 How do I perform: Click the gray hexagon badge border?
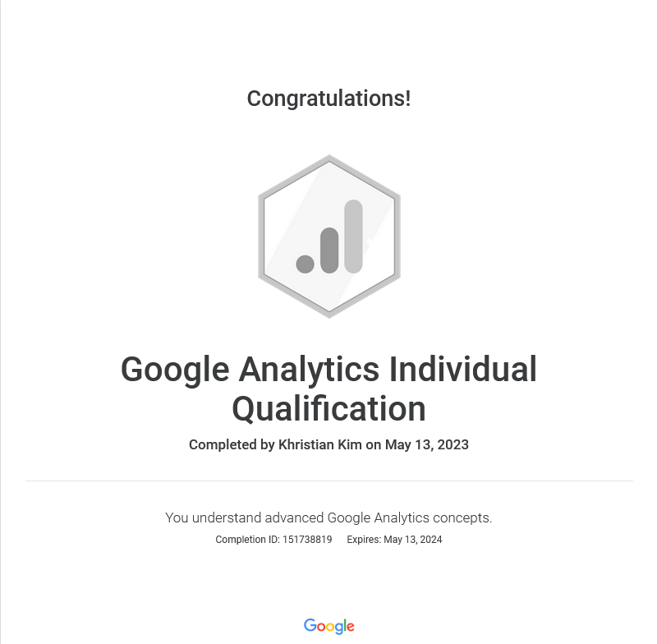coord(262,236)
